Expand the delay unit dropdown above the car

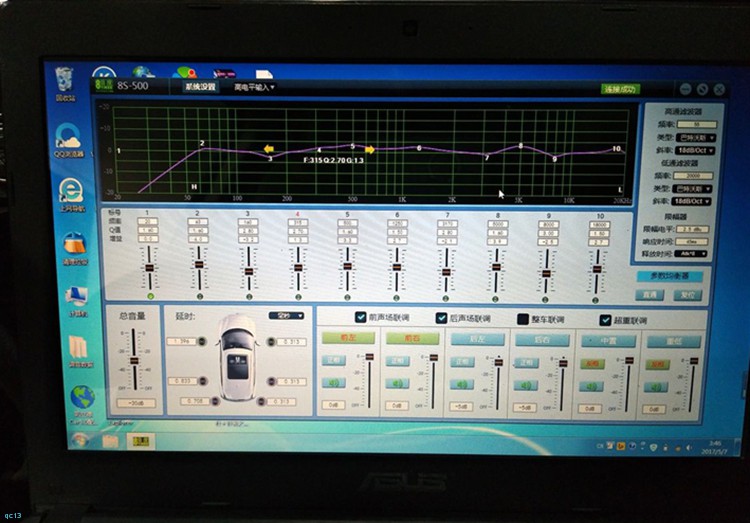coord(286,315)
